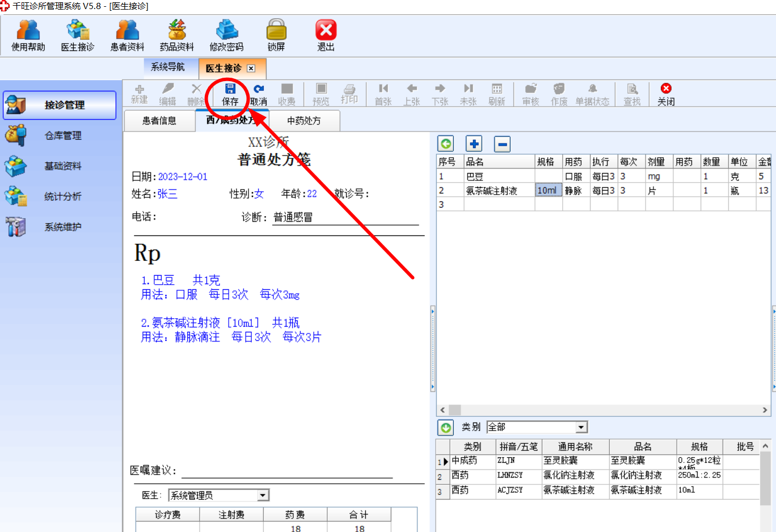Open 医生接诊 in the main toolbar
The image size is (776, 532).
(78, 35)
